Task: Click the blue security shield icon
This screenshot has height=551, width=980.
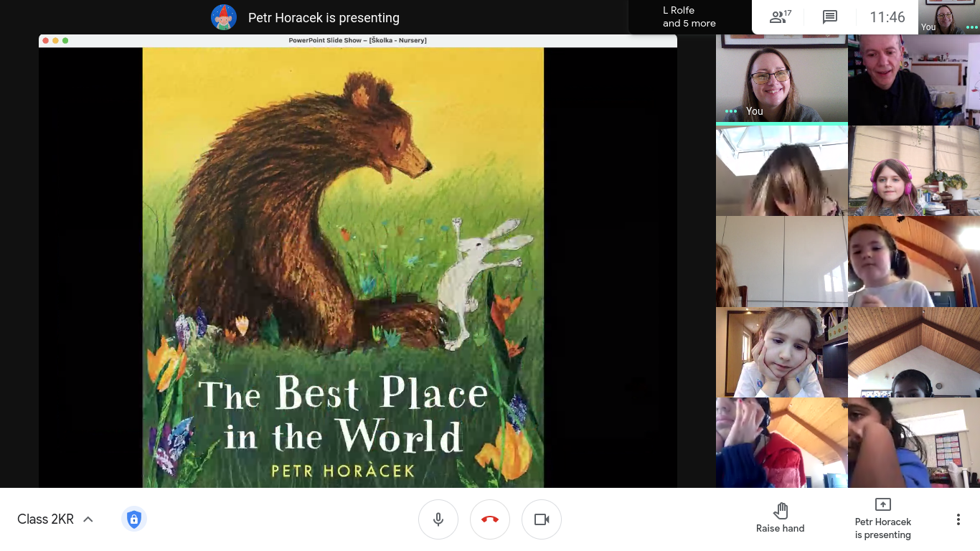Action: [x=133, y=519]
